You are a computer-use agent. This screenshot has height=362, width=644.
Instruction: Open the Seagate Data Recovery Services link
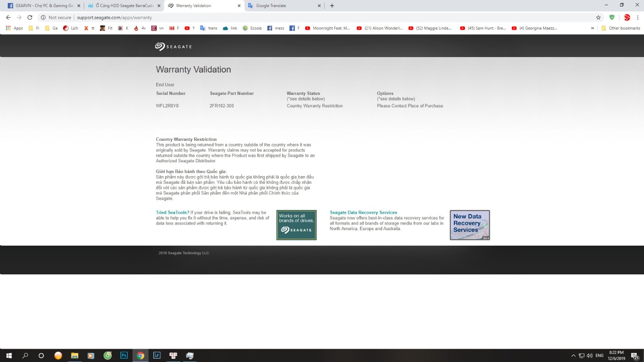click(363, 213)
